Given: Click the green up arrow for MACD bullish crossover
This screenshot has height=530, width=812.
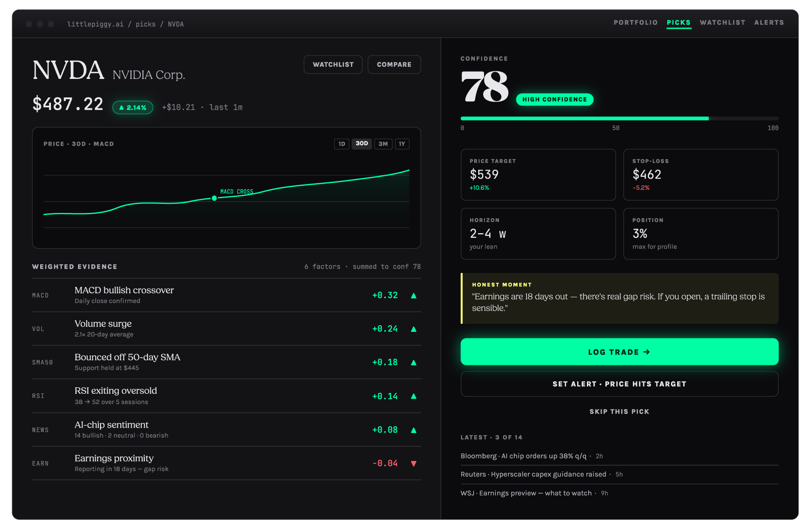Looking at the screenshot, I should point(414,295).
